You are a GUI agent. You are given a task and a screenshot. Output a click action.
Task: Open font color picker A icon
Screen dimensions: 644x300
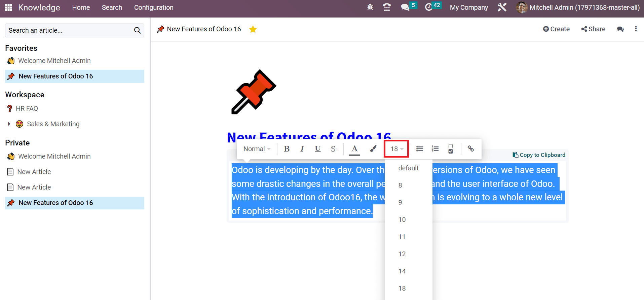[354, 149]
